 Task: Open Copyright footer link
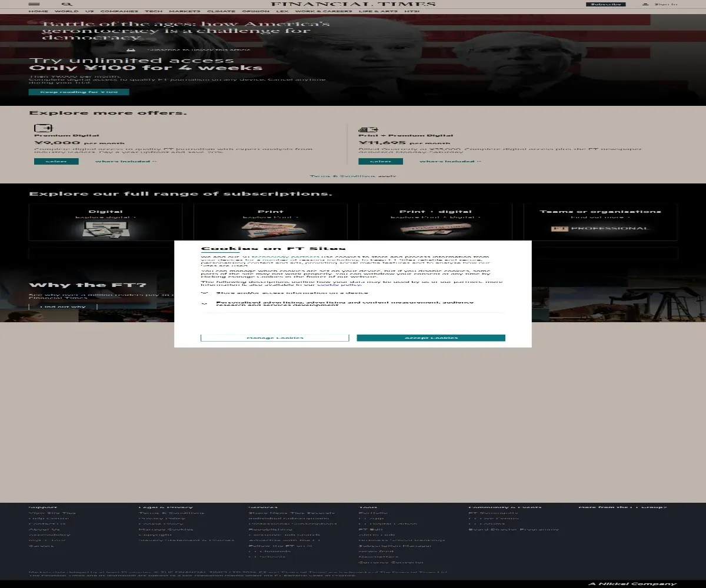pyautogui.click(x=155, y=534)
